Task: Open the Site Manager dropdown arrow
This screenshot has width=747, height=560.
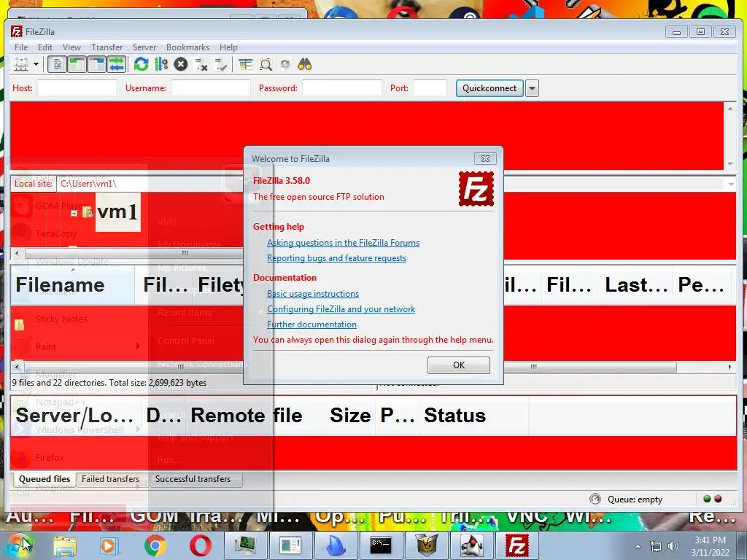Action: (x=36, y=64)
